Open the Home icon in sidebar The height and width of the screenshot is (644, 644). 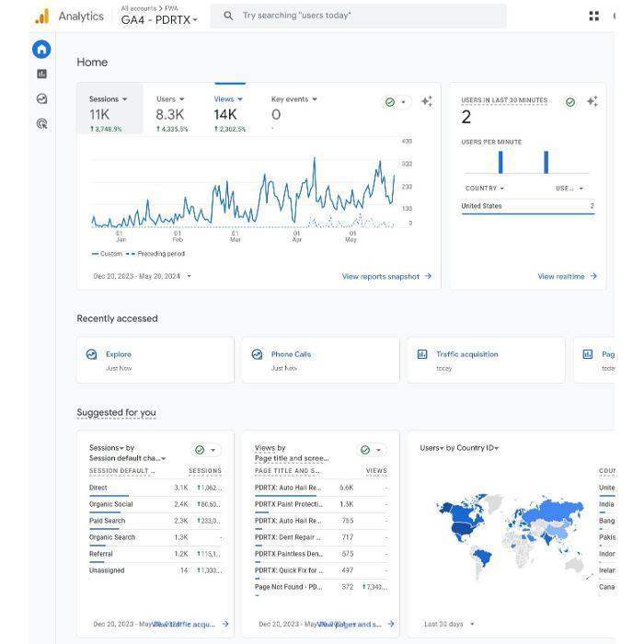(x=41, y=50)
